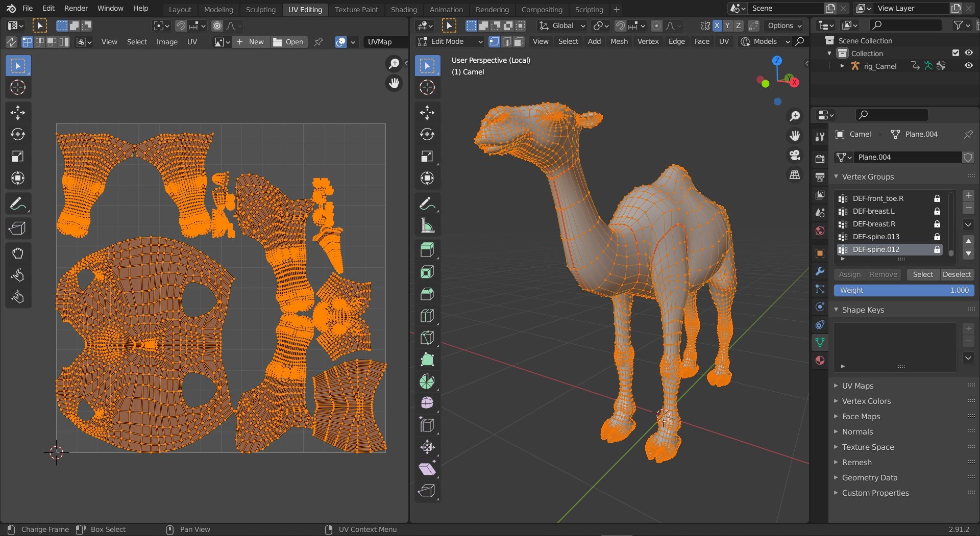Select the Inset Faces tool

[x=427, y=272]
